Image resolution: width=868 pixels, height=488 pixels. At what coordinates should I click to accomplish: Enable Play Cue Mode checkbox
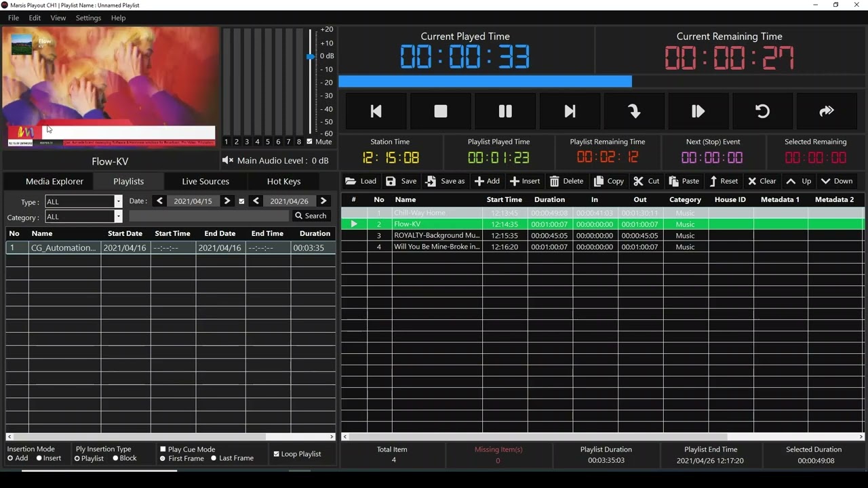(163, 449)
